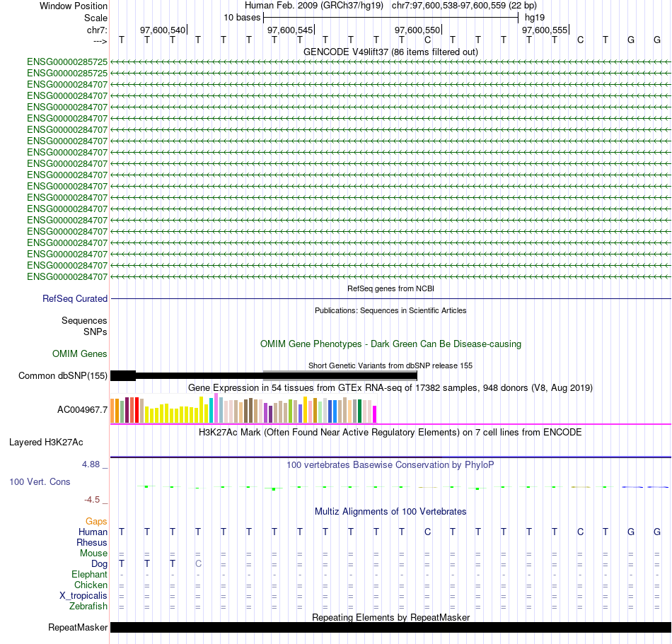Click the GTEx tissue expression bar chart
The image size is (672, 644).
tap(243, 409)
